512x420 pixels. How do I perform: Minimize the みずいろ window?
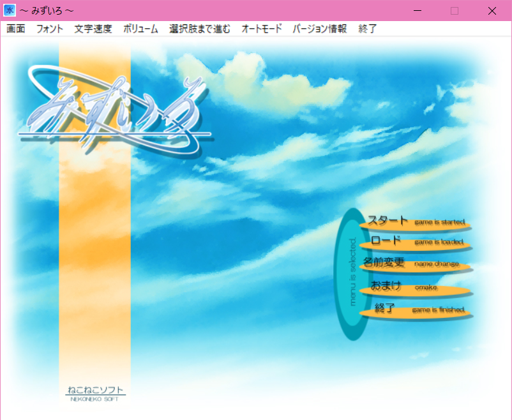tap(417, 11)
